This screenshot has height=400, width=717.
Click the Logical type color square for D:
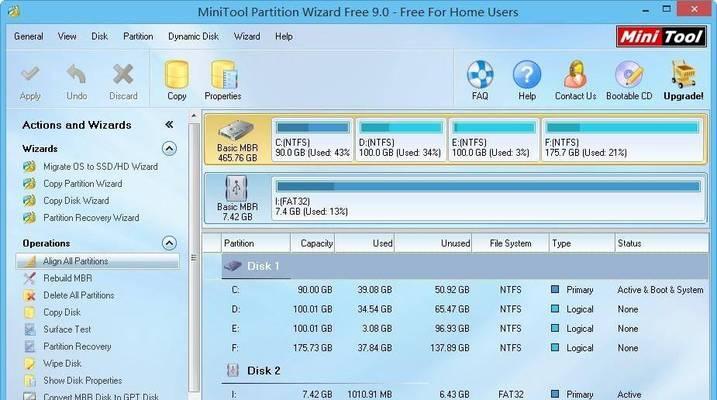[555, 309]
